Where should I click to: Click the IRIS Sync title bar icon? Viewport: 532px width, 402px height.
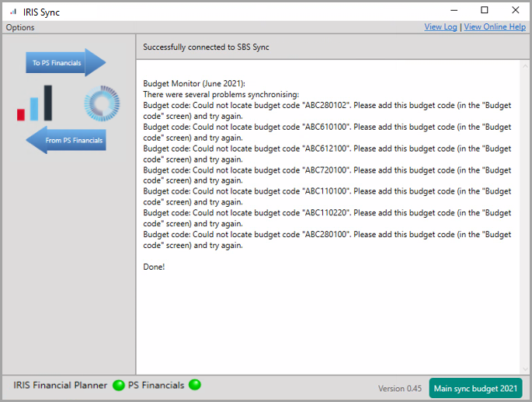point(12,12)
